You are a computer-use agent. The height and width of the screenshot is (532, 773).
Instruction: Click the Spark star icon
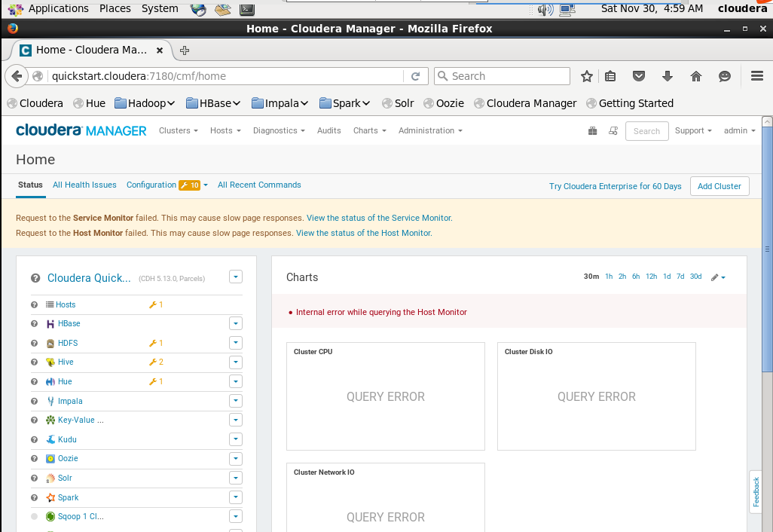pos(50,497)
